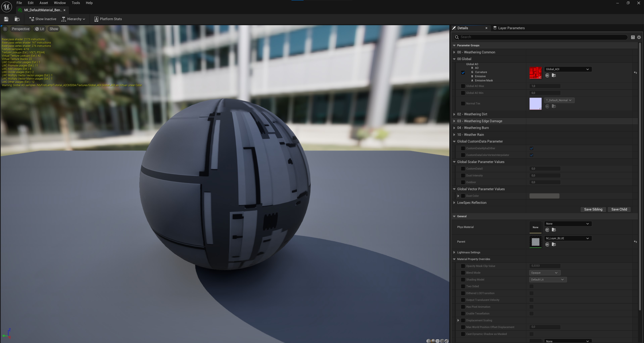
Task: Open the Asset menu
Action: pyautogui.click(x=43, y=3)
